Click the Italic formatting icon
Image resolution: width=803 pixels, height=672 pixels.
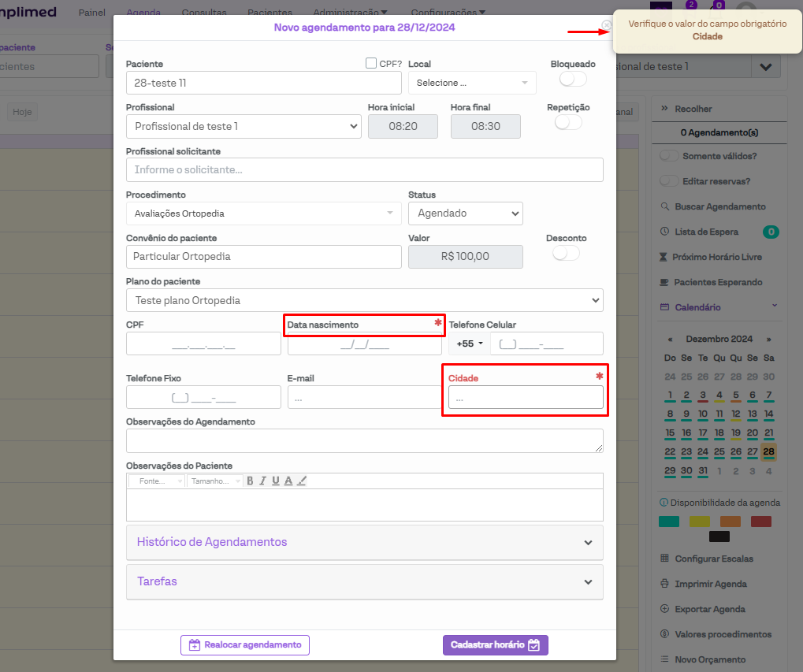point(263,481)
